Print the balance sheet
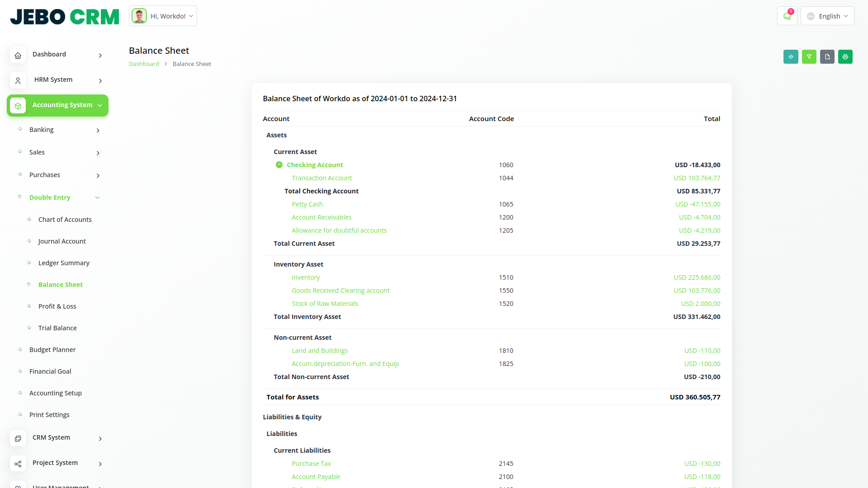The image size is (868, 488). click(x=845, y=57)
